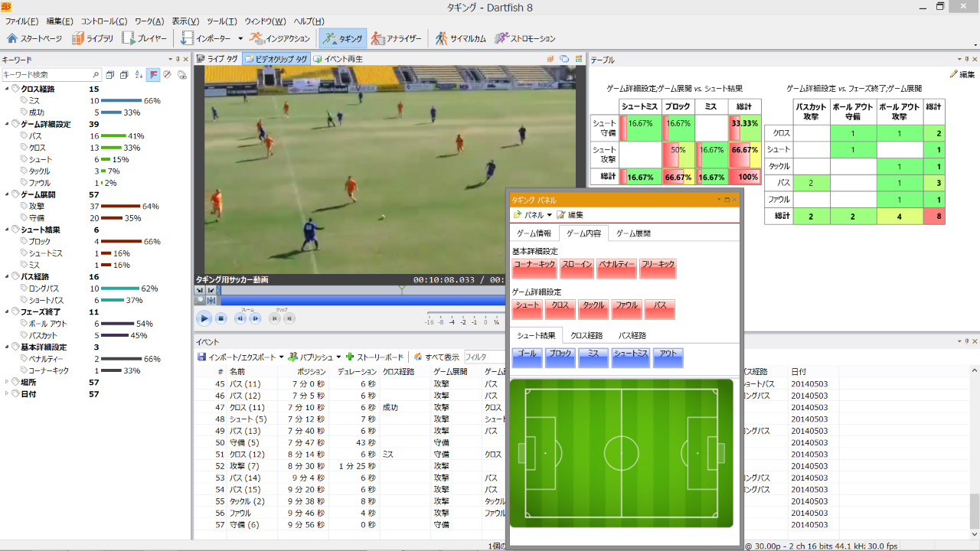Collapse the パス経路 keyword group
980x551 pixels.
(7, 276)
